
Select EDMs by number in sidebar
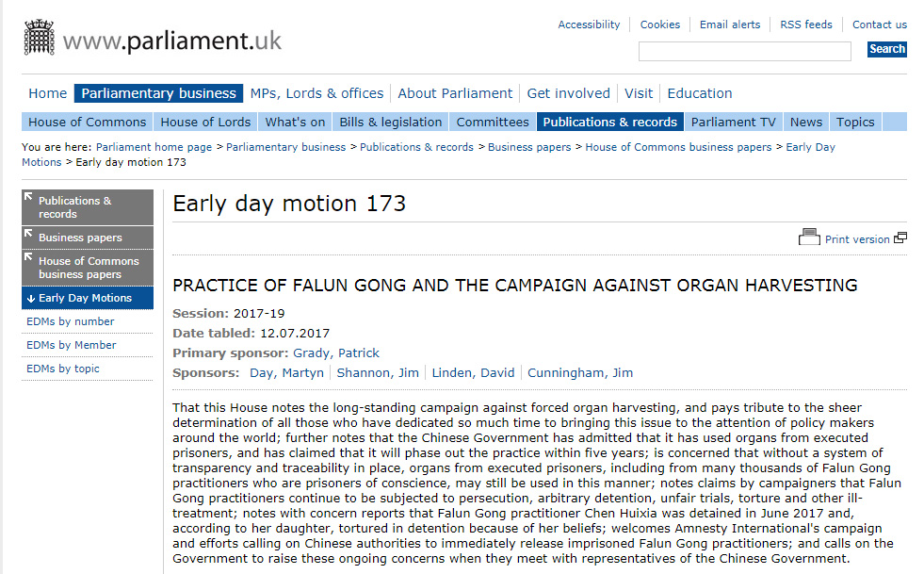71,321
